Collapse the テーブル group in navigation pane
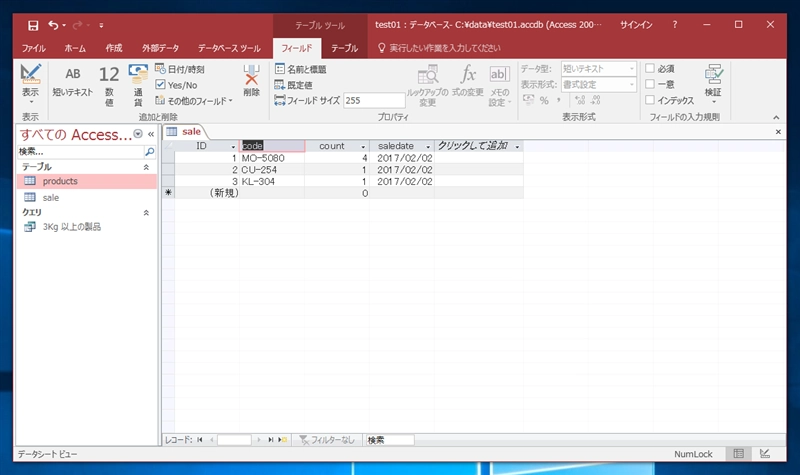 coord(146,167)
